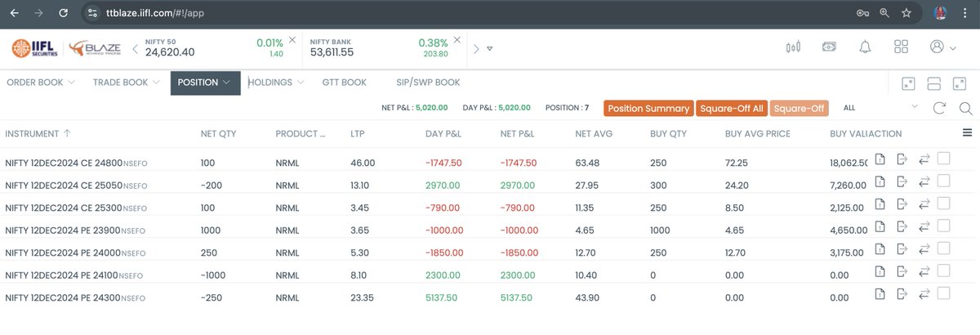Click the NIFTY 50 price 24,620.40

(170, 52)
